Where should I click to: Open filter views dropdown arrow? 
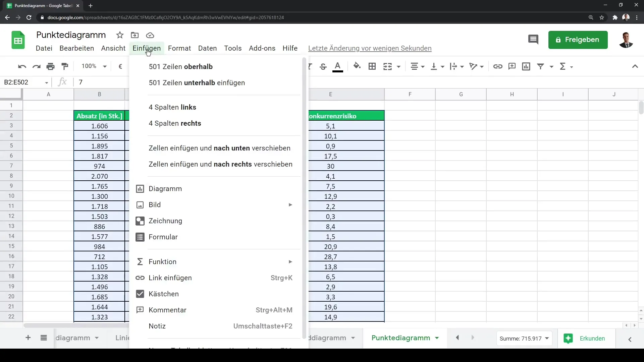click(x=551, y=67)
